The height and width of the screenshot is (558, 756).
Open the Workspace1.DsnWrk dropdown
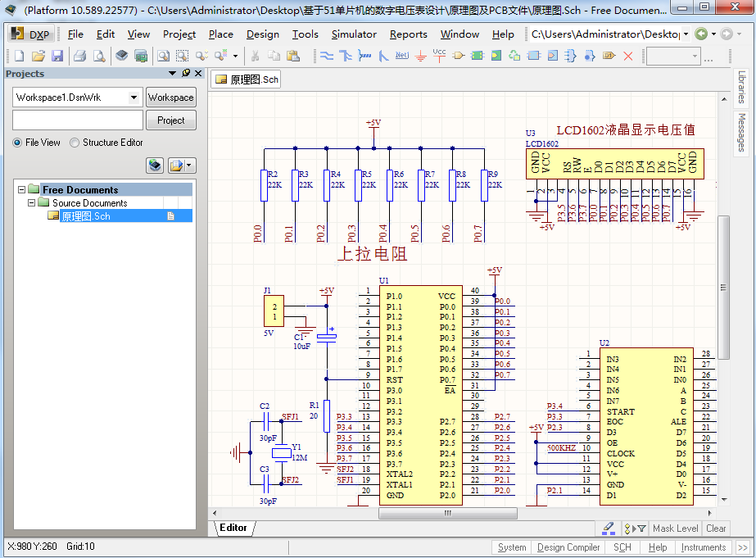point(134,98)
